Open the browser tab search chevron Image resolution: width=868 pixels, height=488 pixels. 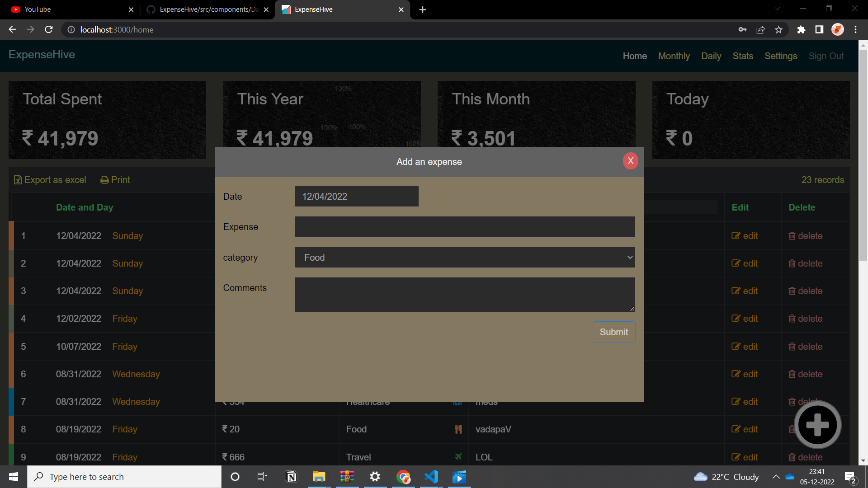(777, 9)
